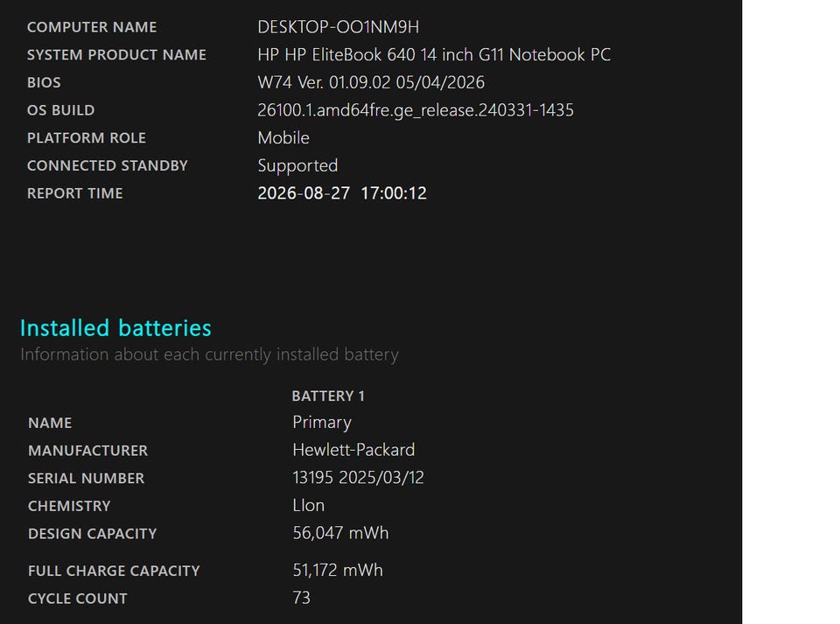Click the 26100.1.amd64fre OS build value

click(415, 110)
